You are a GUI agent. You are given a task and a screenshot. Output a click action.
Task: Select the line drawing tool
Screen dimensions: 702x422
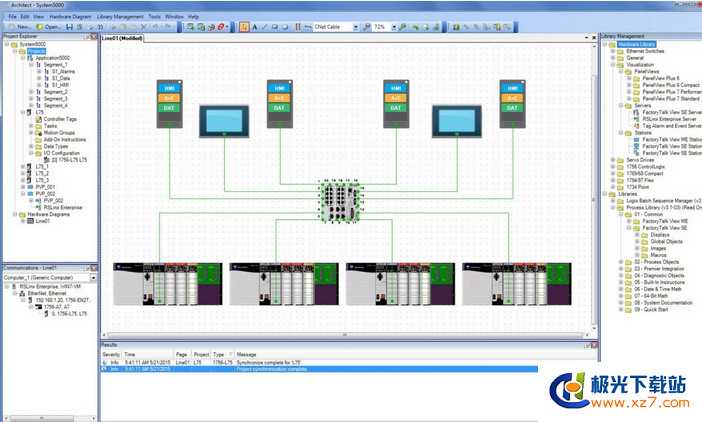pos(265,27)
